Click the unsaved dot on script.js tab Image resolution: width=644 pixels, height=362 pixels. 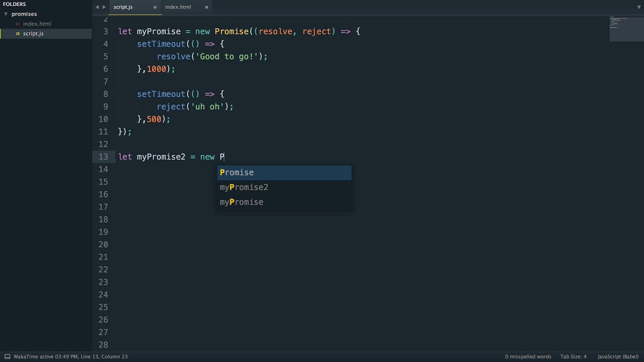click(155, 7)
